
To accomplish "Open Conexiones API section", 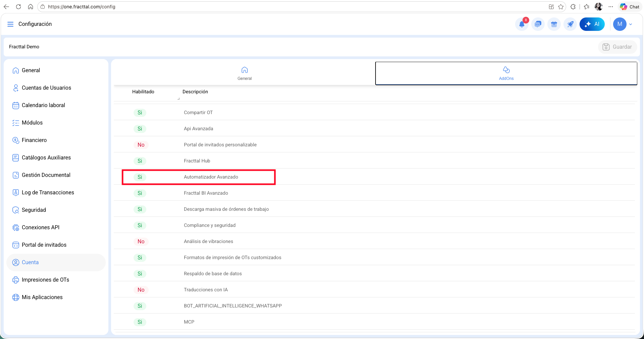I will 56,228.
